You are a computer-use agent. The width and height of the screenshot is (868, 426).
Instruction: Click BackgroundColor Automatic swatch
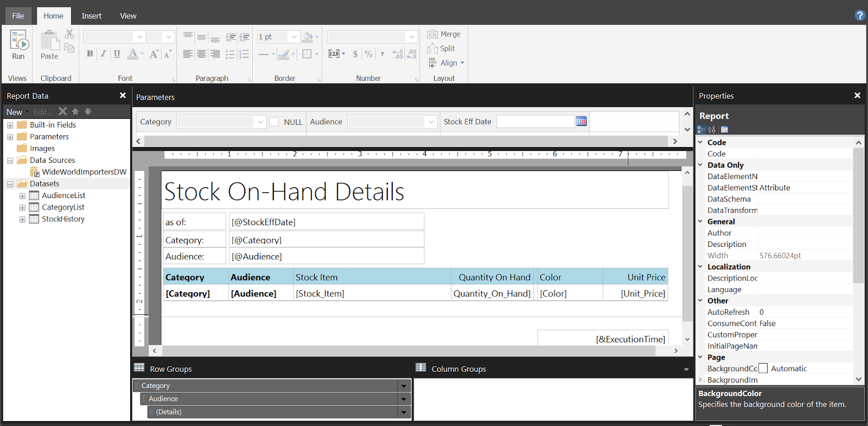pyautogui.click(x=763, y=368)
